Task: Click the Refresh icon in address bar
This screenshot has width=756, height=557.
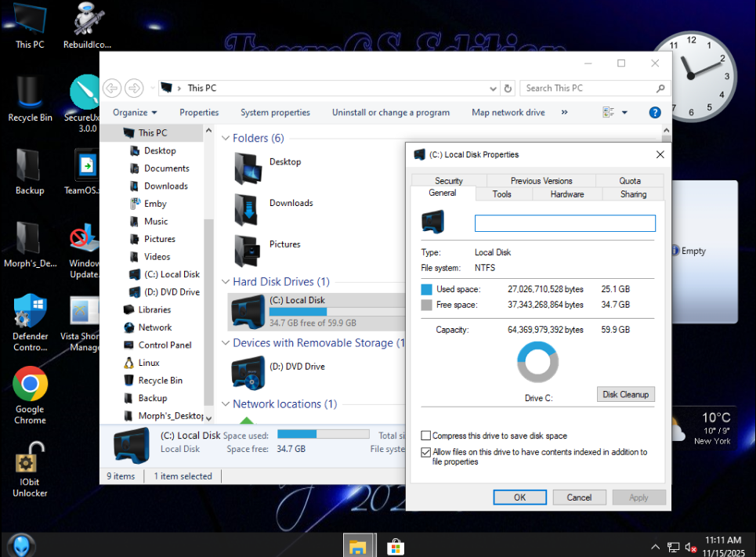Action: click(508, 89)
